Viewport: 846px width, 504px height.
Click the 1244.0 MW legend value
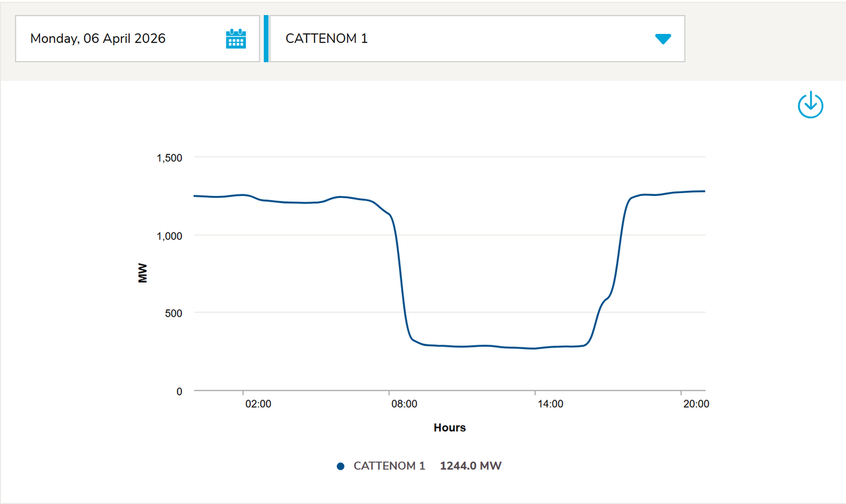471,466
